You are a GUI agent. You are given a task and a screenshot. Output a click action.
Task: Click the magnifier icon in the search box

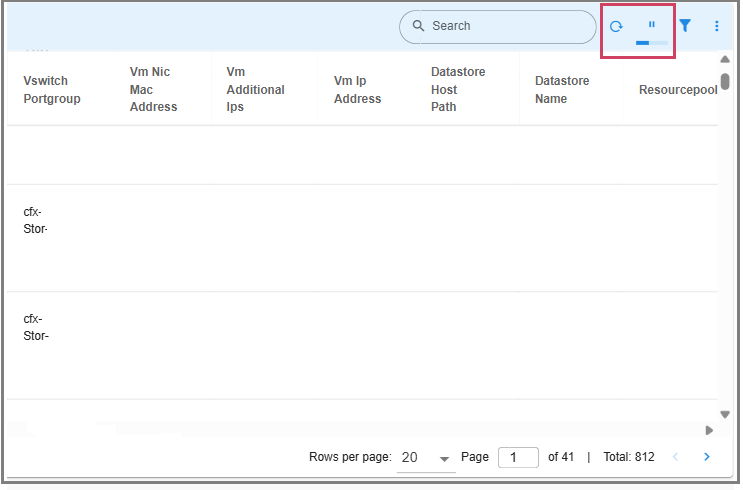(418, 26)
